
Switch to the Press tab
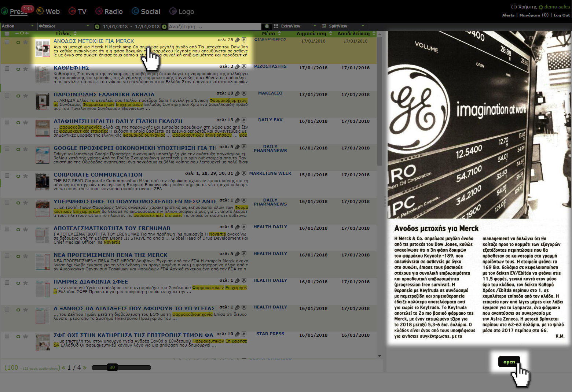(14, 11)
